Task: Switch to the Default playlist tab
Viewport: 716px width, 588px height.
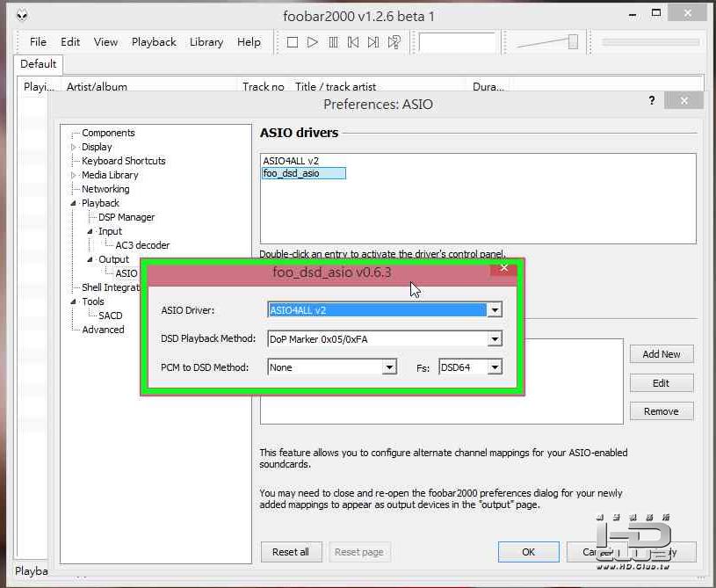Action: coord(39,64)
